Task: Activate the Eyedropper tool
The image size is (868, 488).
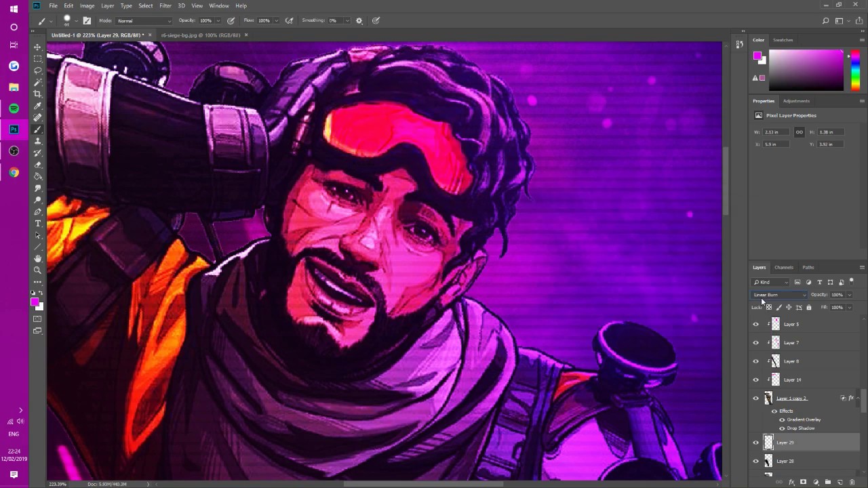Action: click(x=38, y=106)
